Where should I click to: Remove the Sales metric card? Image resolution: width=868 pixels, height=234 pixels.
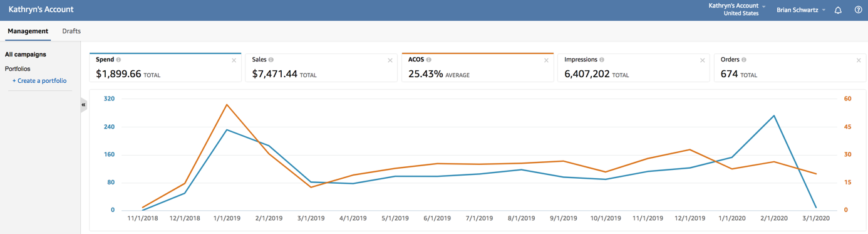[390, 60]
